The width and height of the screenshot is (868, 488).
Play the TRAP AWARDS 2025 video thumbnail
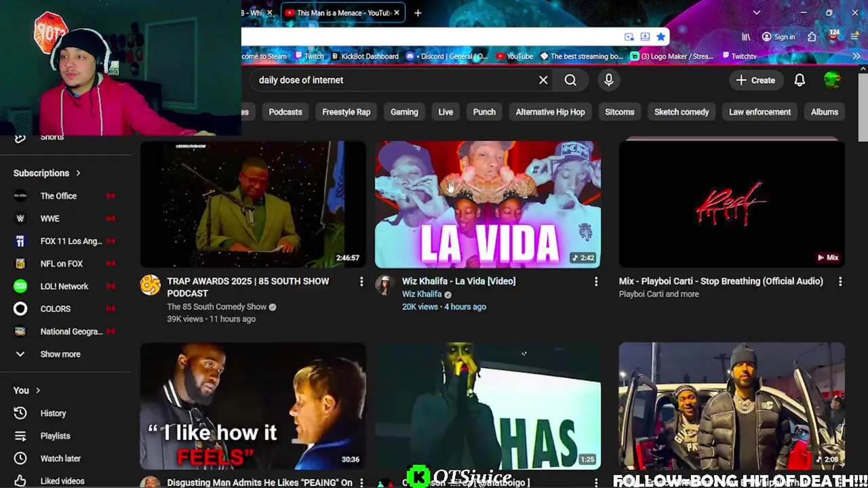click(253, 204)
